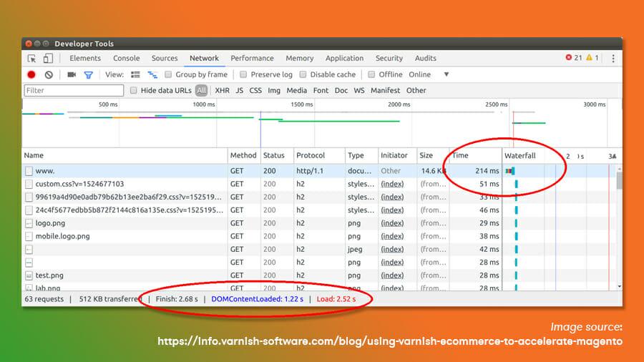Screen dimensions: 644x362
Task: Toggle the blue filter funnel icon
Action: click(x=89, y=74)
